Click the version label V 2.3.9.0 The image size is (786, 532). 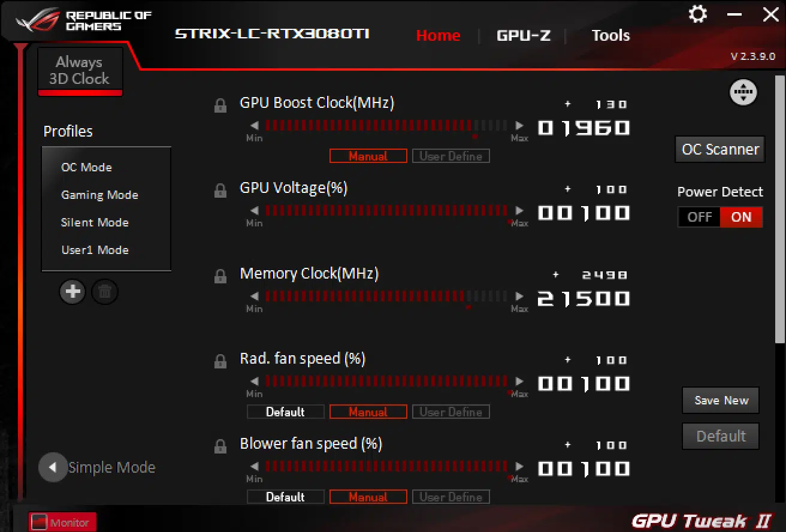[x=753, y=56]
